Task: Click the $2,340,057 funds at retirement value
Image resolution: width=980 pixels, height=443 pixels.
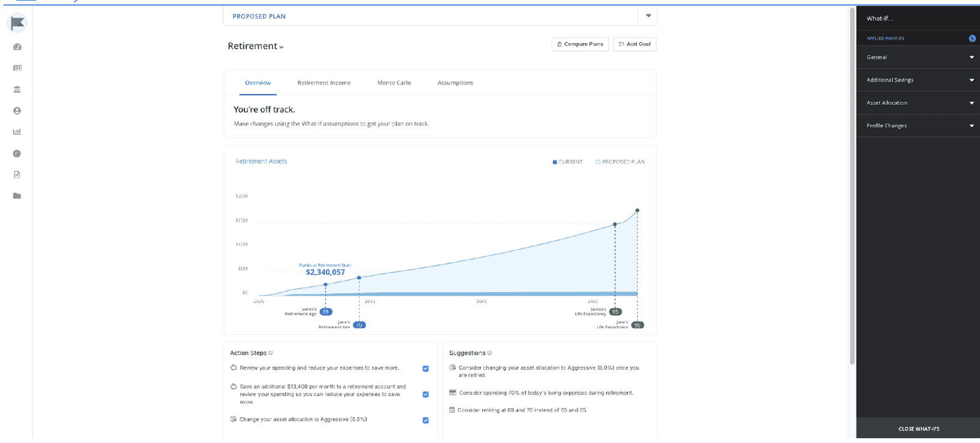Action: (325, 272)
